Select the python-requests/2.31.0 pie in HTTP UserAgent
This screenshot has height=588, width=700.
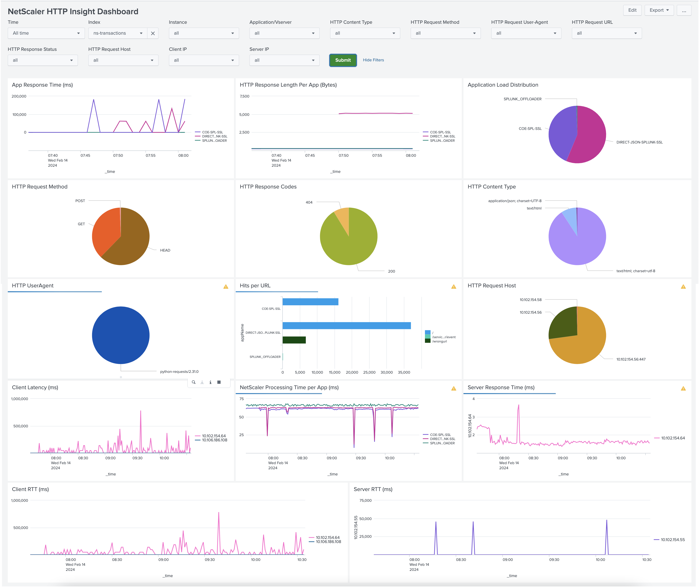[x=121, y=335]
